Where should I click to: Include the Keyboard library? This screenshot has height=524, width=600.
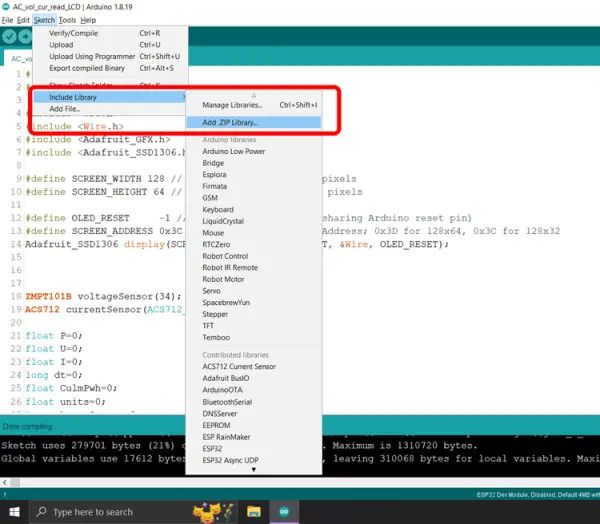pos(254,209)
